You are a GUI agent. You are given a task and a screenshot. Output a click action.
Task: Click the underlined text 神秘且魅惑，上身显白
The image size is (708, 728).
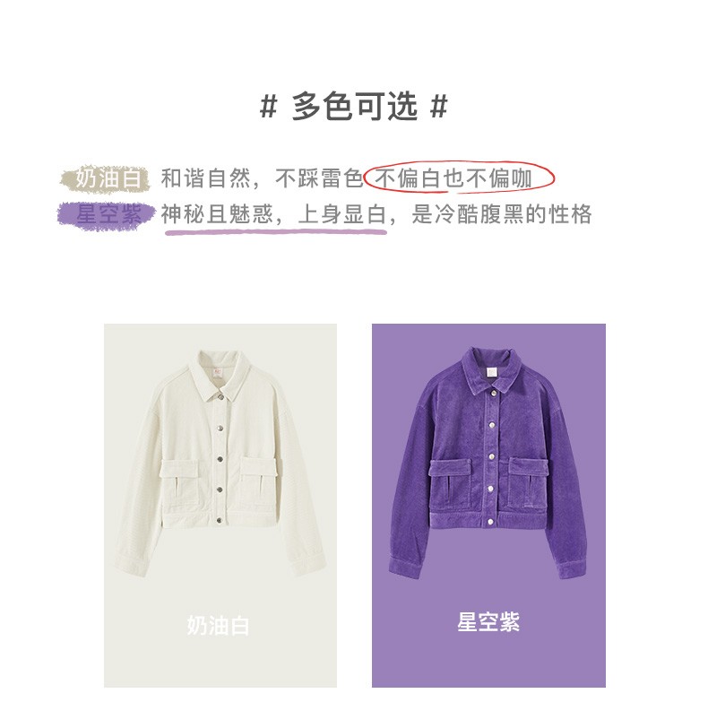pyautogui.click(x=273, y=214)
